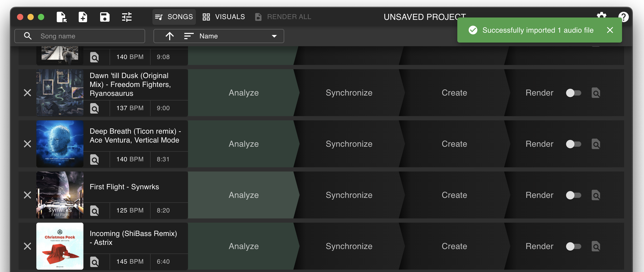This screenshot has width=644, height=272.
Task: Enable render toggle for Deep Breath
Action: click(574, 144)
